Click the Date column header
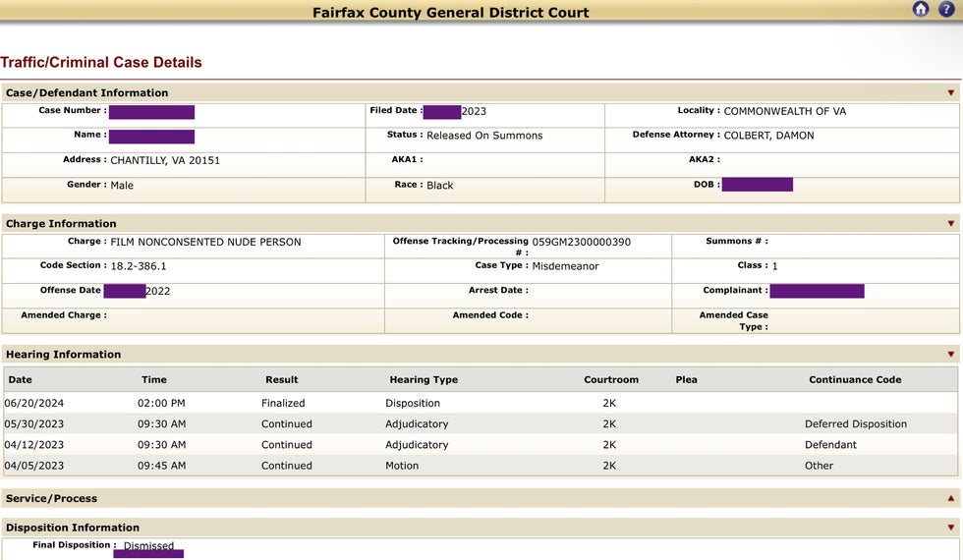Screen dimensions: 963x560 tap(20, 379)
